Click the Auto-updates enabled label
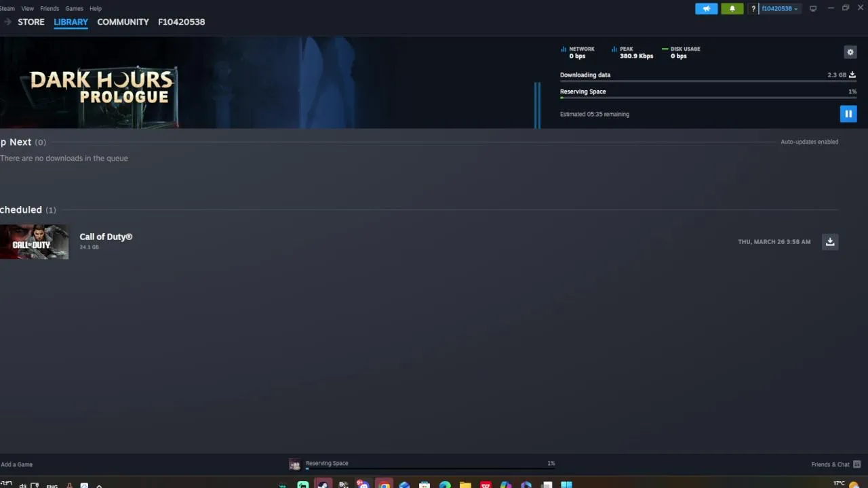Viewport: 868px width, 488px height. coord(809,142)
